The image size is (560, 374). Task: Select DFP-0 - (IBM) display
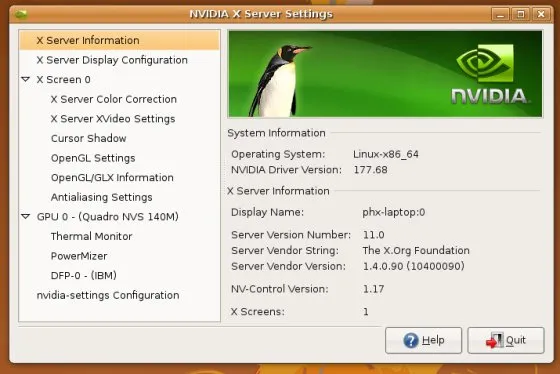84,276
